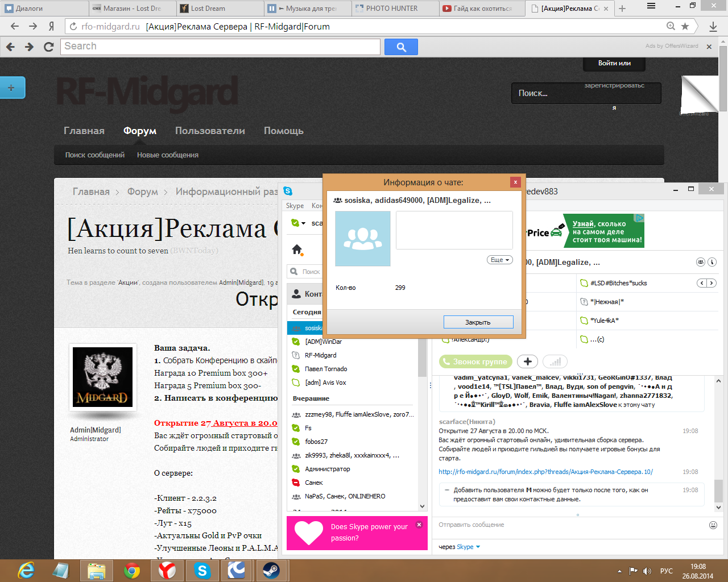Click the group participants icon in chat header
Viewport: 728px width, 582px height.
[x=701, y=262]
